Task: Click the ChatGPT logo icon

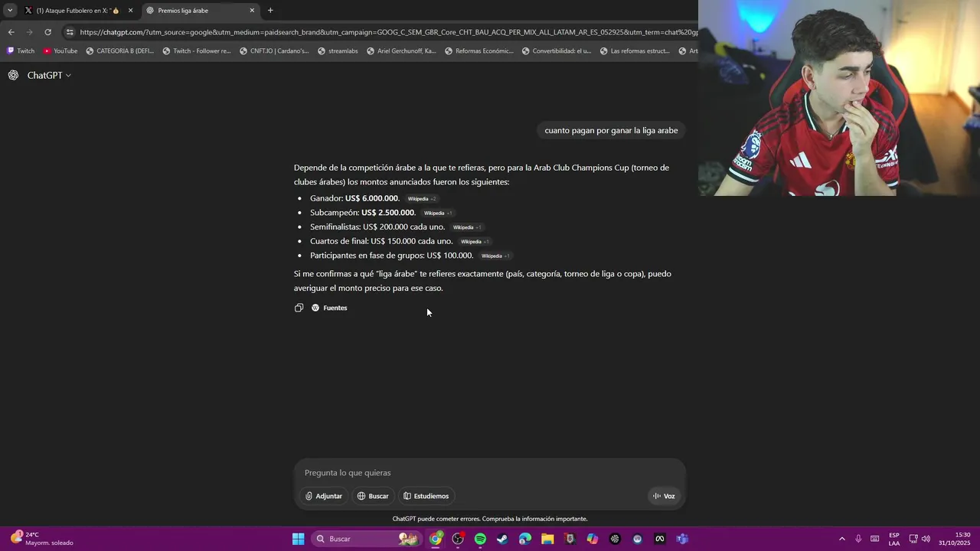Action: pos(13,75)
